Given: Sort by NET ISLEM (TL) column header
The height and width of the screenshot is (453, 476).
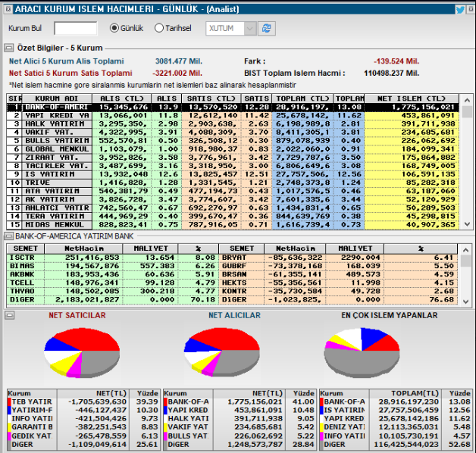Looking at the screenshot, I should pos(412,98).
